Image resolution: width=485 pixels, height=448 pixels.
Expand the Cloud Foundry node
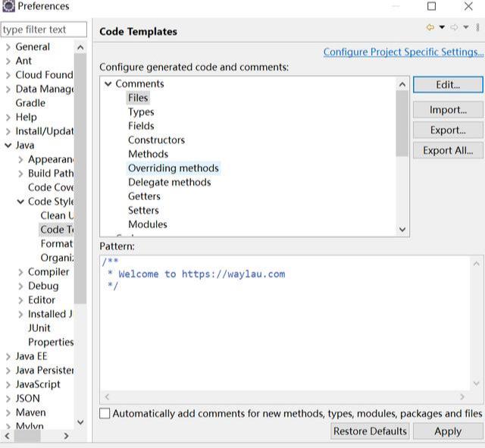[8, 75]
